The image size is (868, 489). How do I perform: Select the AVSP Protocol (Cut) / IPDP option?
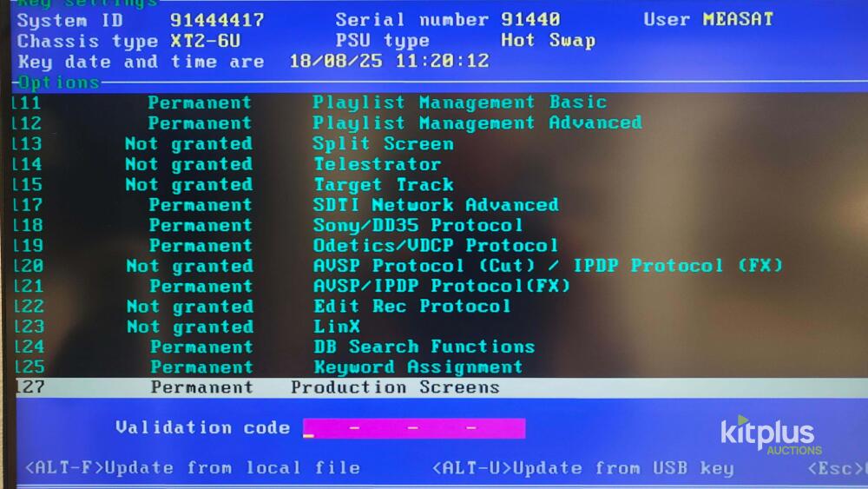[440, 266]
